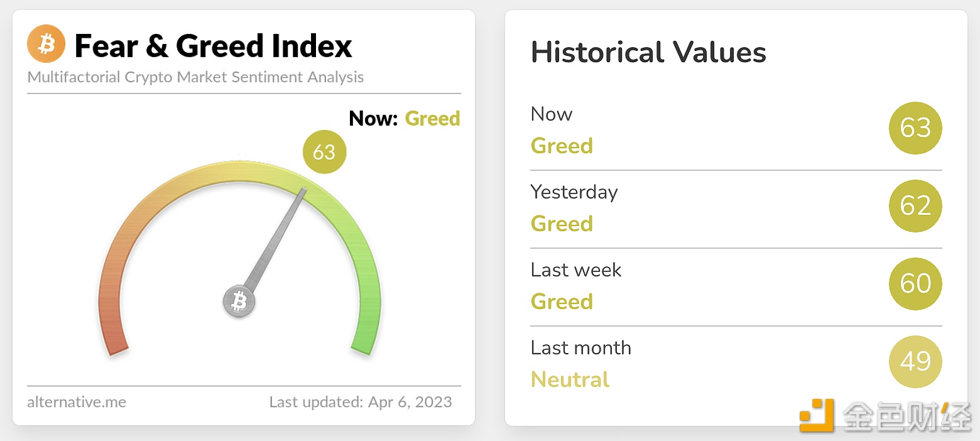Click the green greed end of the gauge

(x=364, y=342)
